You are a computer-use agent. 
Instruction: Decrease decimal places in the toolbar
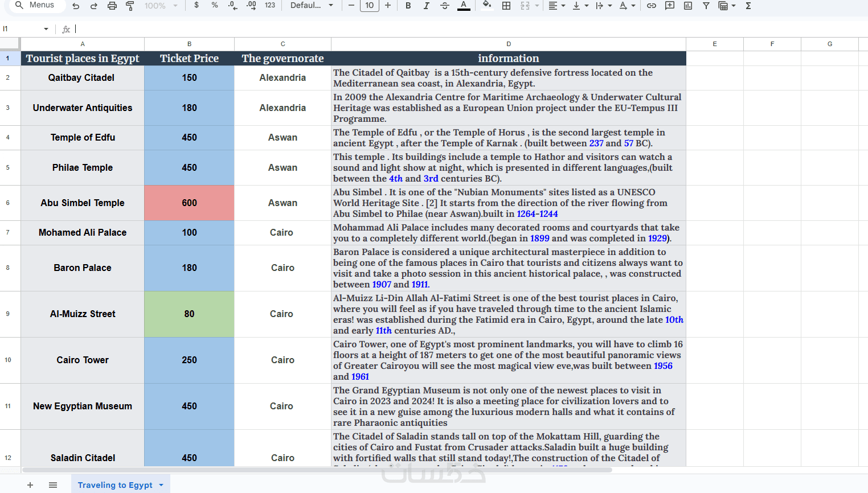[232, 5]
